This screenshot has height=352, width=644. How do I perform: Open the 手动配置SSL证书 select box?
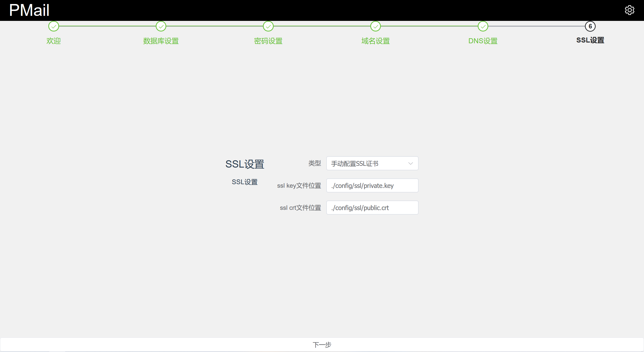(367, 164)
